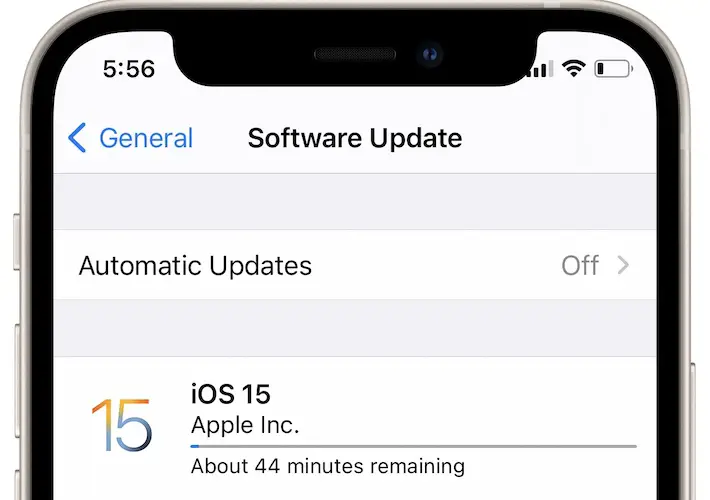Tap the colorful iOS 15 logo
Image resolution: width=710 pixels, height=500 pixels.
pyautogui.click(x=122, y=425)
